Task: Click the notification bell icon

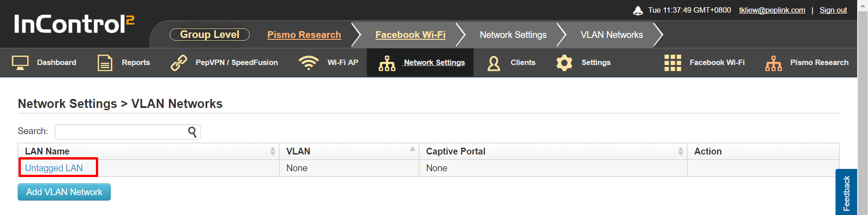Action: (x=638, y=10)
